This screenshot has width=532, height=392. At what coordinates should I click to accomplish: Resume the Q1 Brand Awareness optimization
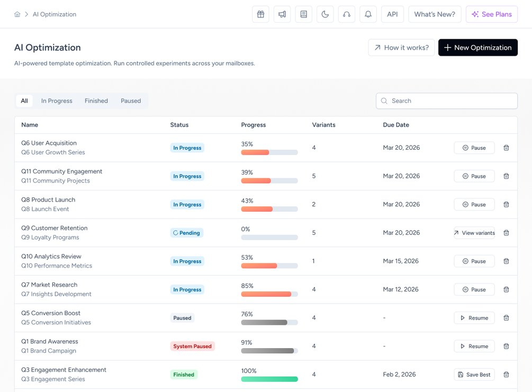(474, 346)
